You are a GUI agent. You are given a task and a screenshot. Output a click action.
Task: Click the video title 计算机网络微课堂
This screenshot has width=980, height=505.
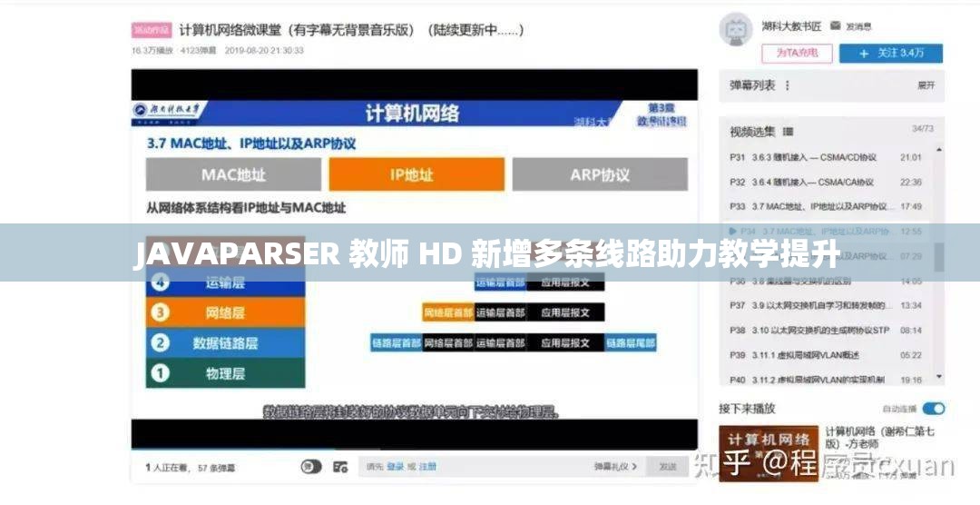pyautogui.click(x=352, y=30)
